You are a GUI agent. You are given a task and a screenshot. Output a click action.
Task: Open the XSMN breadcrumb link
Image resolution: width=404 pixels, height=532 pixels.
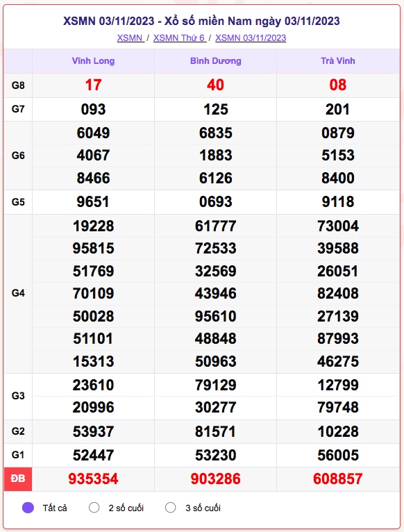tap(131, 38)
